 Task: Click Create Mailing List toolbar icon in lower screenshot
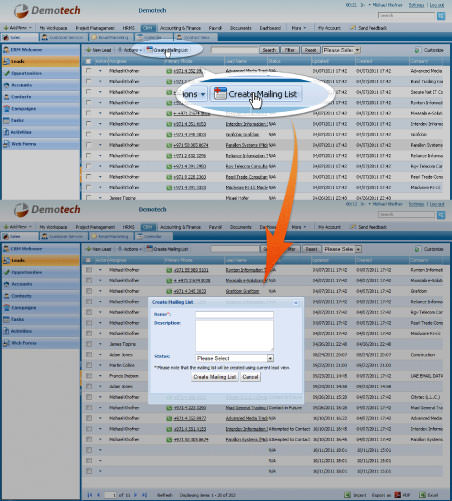pyautogui.click(x=149, y=249)
